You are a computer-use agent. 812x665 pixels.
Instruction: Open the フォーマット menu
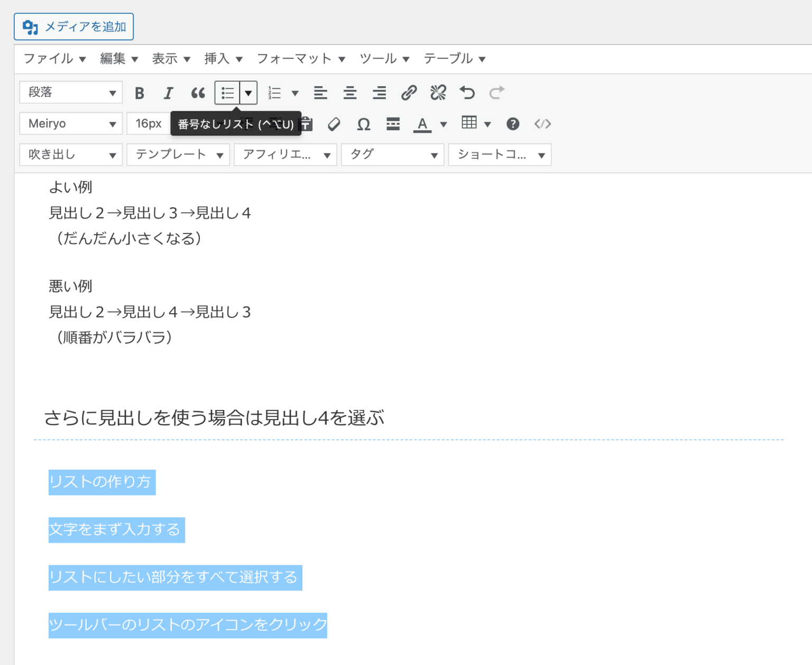click(x=294, y=59)
